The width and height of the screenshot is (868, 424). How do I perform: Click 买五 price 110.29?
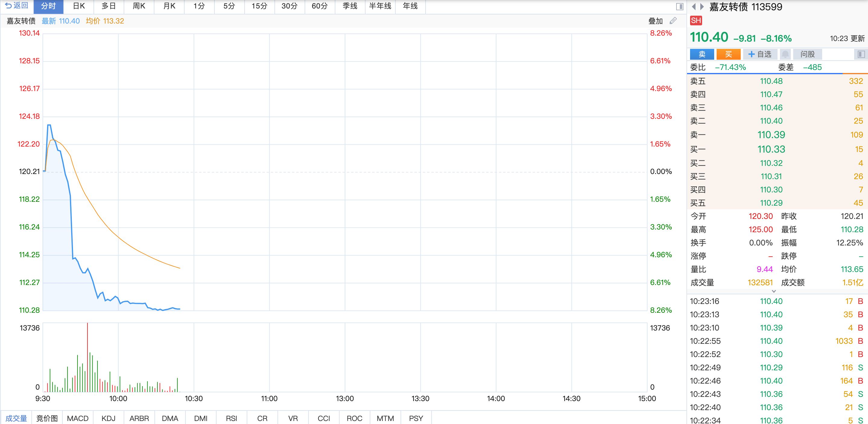771,203
